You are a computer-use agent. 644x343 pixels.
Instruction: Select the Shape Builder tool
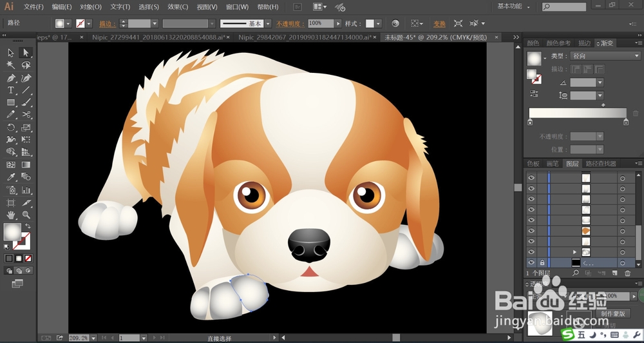click(x=11, y=152)
